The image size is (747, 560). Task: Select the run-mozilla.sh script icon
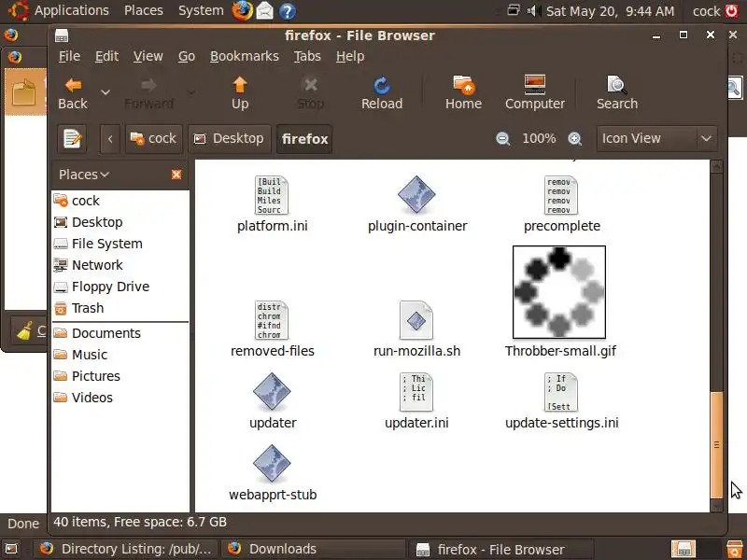point(416,320)
